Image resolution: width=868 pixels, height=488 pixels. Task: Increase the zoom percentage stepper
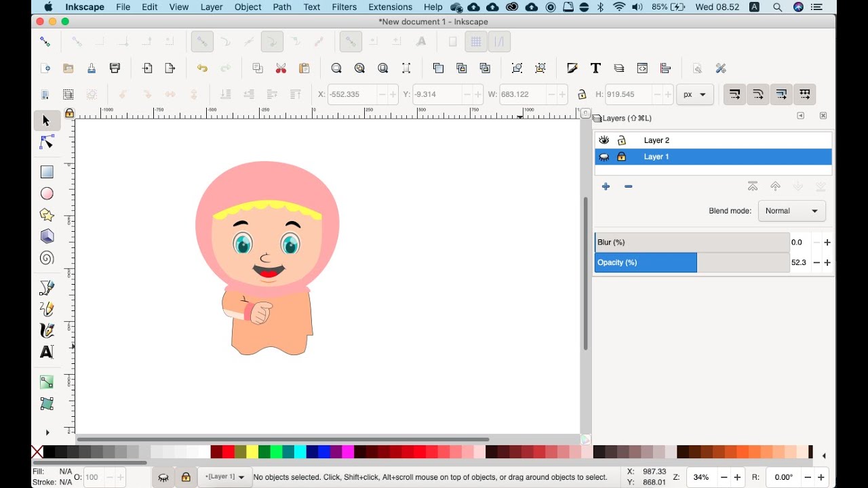coord(737,477)
